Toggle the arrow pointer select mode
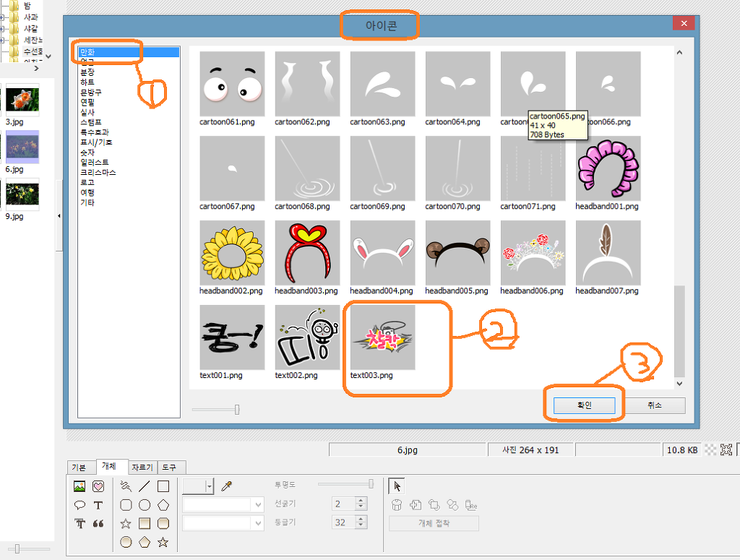The width and height of the screenshot is (740, 560). pos(397,486)
